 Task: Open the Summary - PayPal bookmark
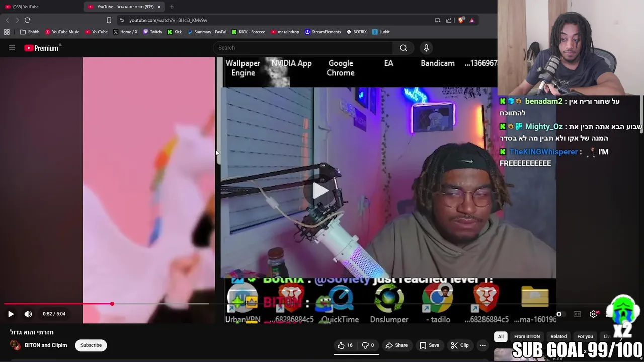click(x=206, y=32)
